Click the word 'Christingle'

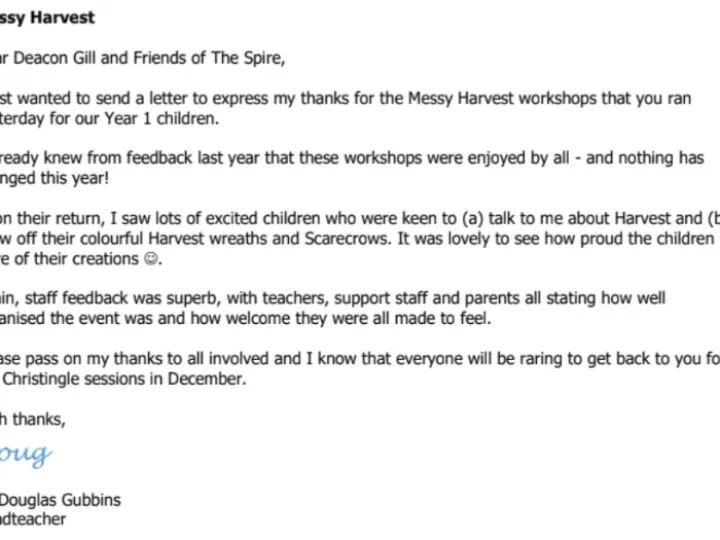click(63, 379)
